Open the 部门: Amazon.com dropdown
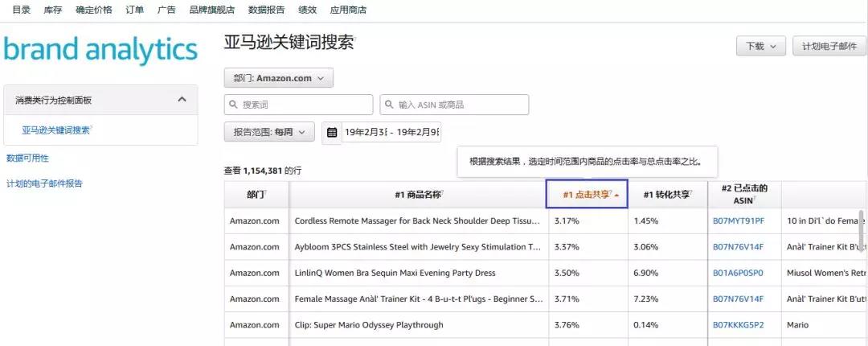This screenshot has width=868, height=346. 278,78
